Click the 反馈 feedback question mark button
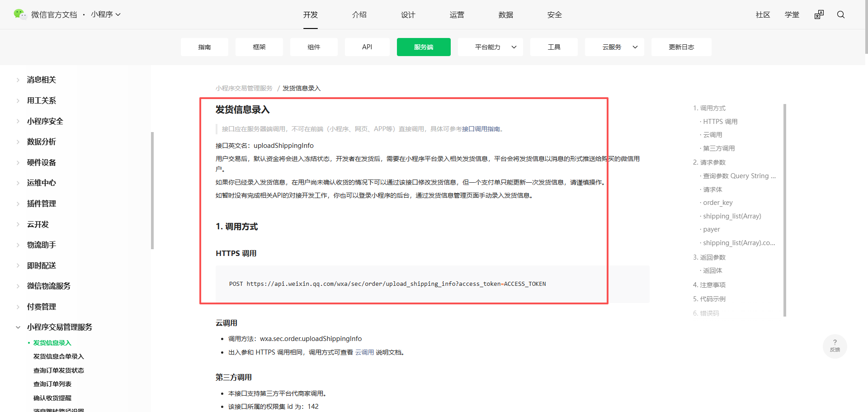Viewport: 868px width, 412px height. (x=835, y=346)
